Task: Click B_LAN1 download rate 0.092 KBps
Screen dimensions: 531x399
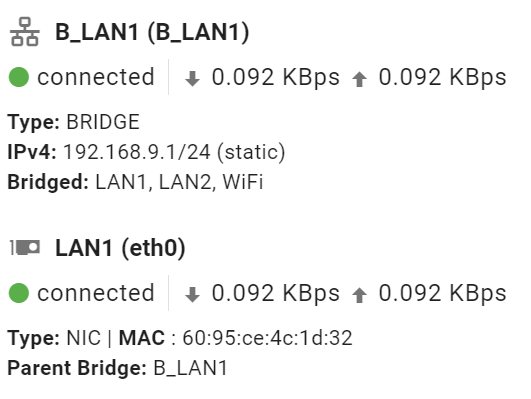Action: pos(276,77)
